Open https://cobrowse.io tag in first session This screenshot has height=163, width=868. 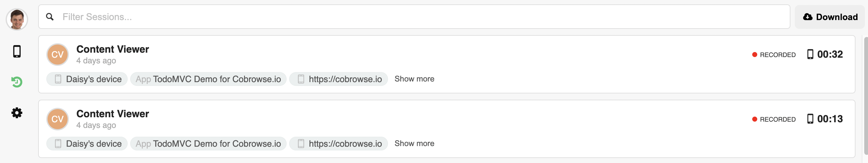339,79
